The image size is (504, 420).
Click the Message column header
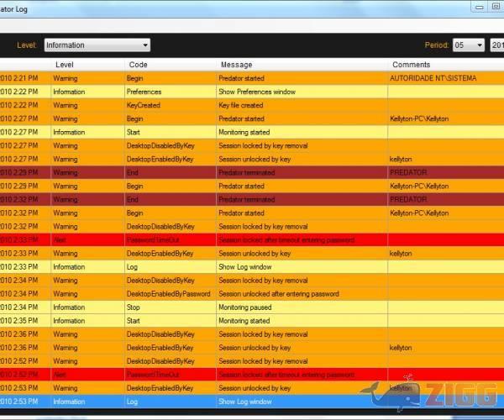[x=236, y=65]
